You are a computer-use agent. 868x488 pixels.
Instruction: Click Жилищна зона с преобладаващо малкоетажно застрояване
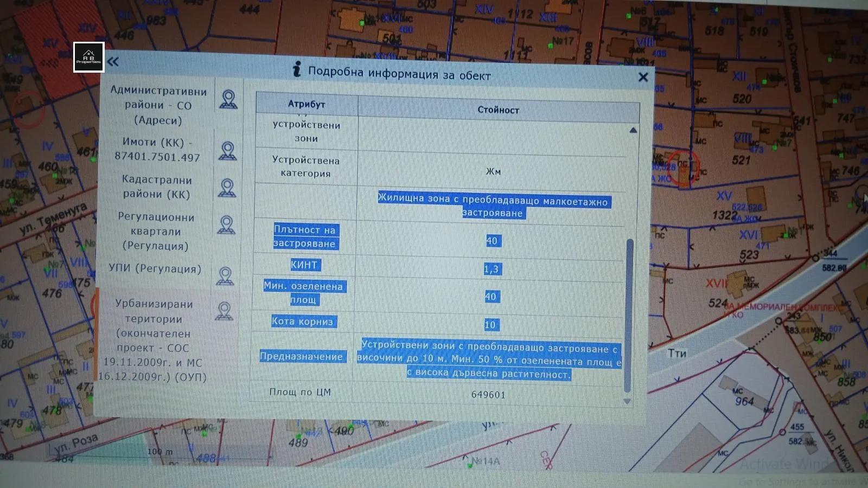(x=493, y=206)
